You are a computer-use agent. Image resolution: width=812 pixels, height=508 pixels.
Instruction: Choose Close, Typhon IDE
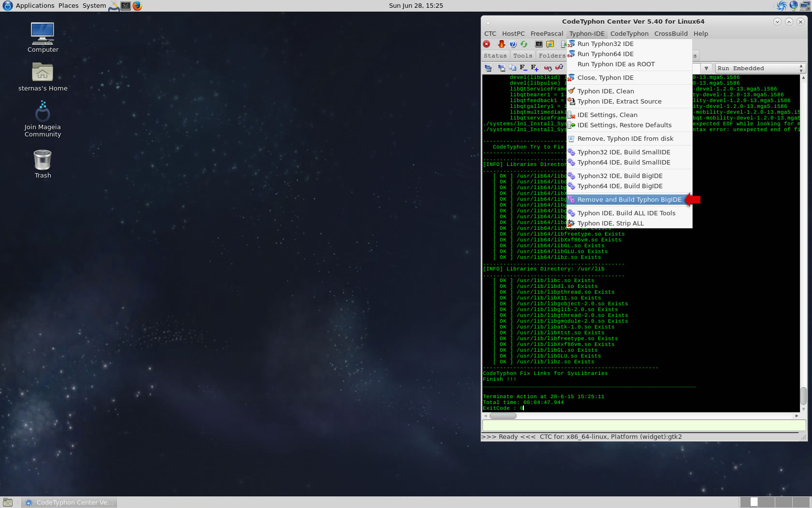629,78
